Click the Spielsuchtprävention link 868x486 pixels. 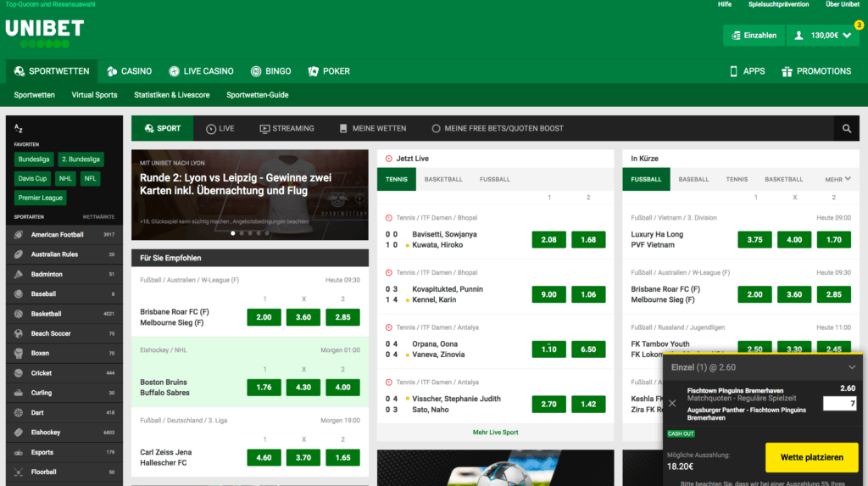[x=778, y=4]
